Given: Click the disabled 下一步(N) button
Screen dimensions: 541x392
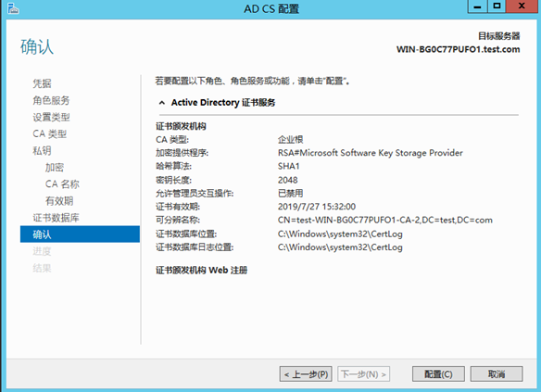Looking at the screenshot, I should pyautogui.click(x=364, y=374).
